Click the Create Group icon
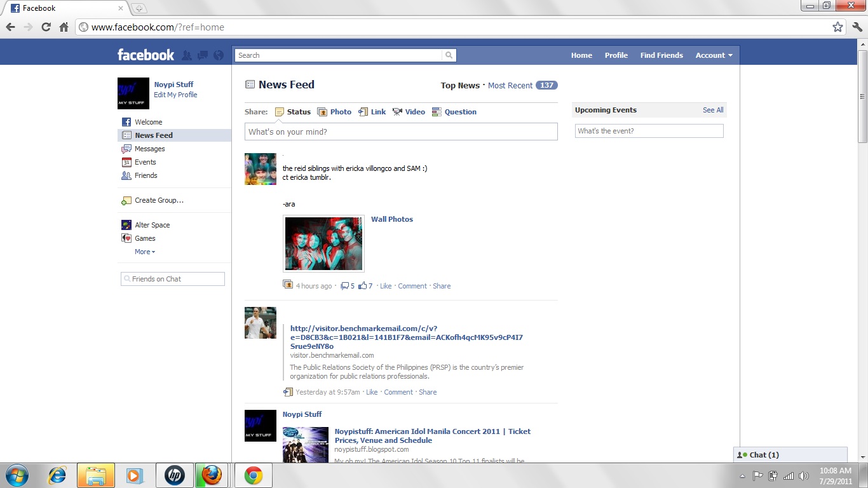Screen dimensions: 868x488 pos(126,200)
